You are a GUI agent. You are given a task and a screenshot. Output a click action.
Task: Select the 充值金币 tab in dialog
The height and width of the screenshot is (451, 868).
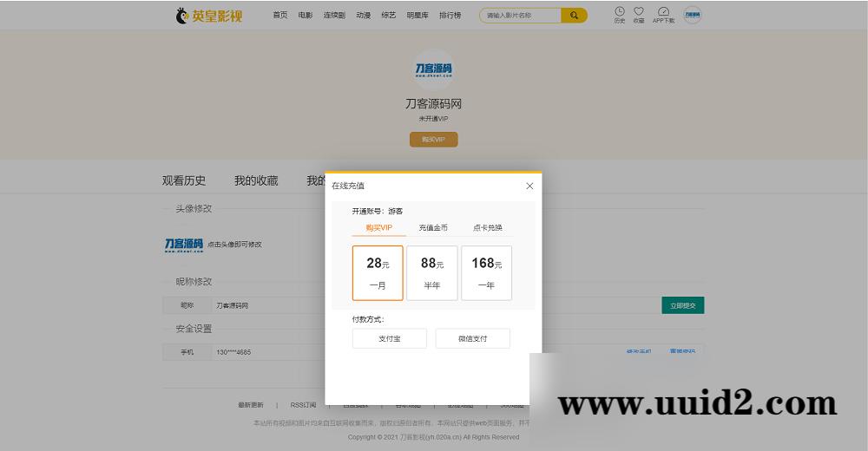click(433, 227)
